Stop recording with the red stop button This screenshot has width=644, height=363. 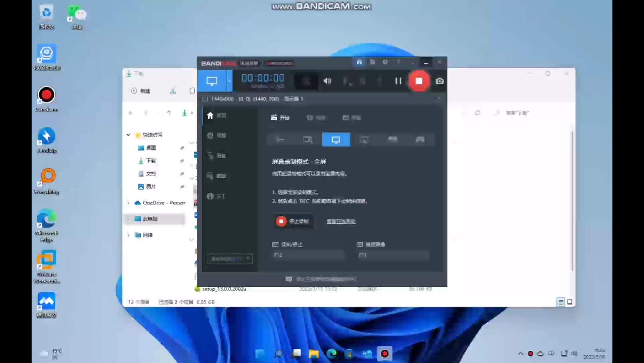point(419,81)
